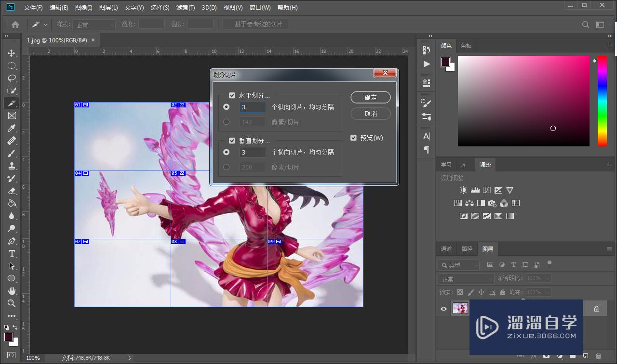
Task: Select the Clone Stamp tool
Action: (12, 166)
